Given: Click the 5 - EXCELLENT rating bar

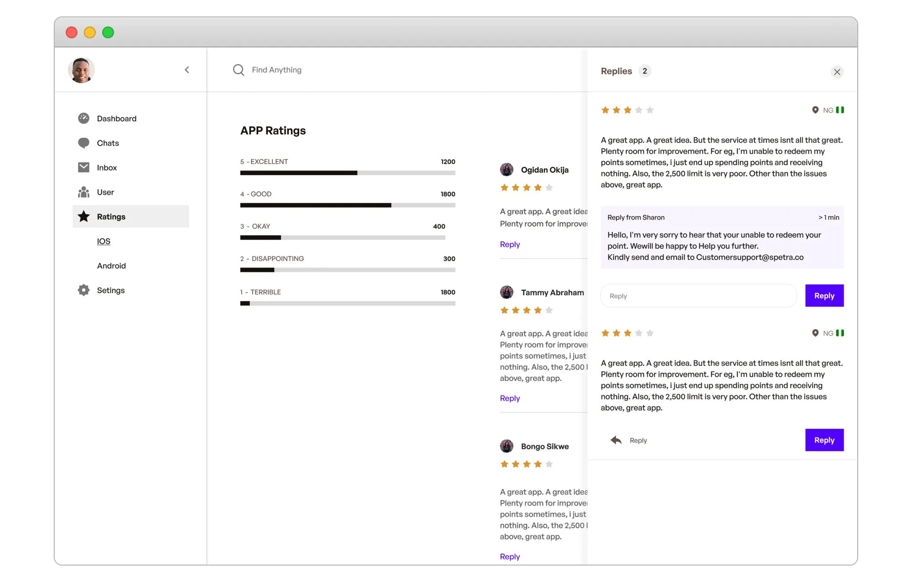Looking at the screenshot, I should (x=348, y=173).
